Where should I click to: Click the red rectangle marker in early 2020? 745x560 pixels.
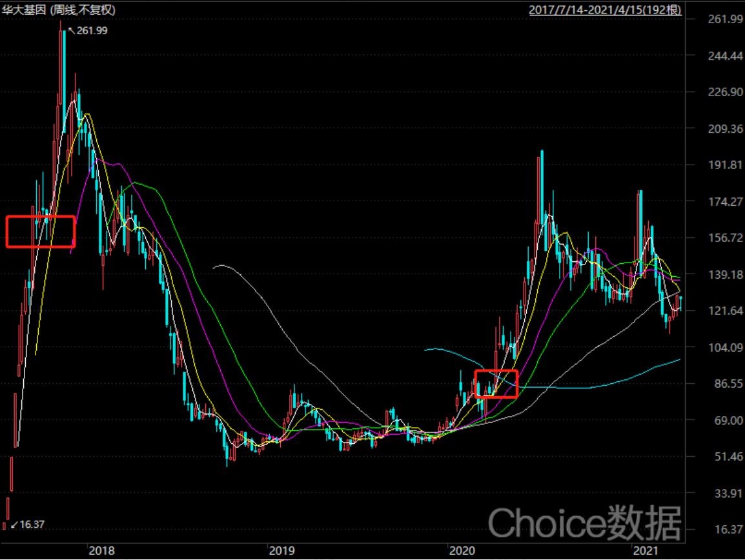[496, 384]
